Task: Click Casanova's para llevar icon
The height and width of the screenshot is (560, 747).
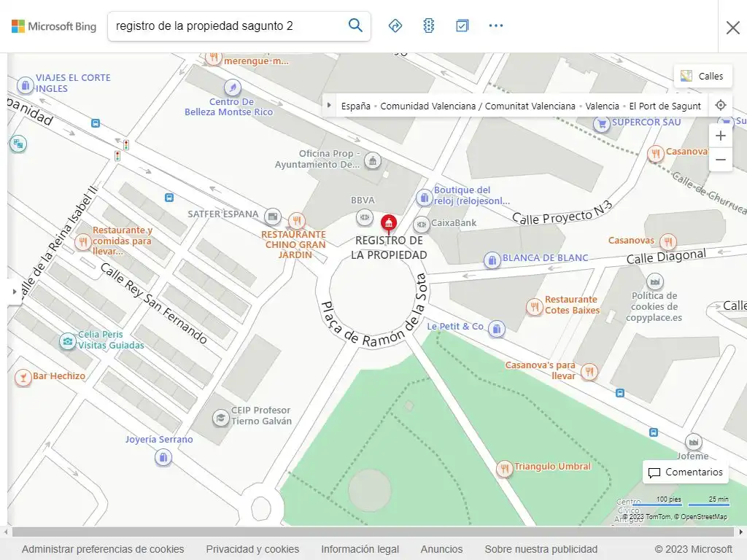Action: pyautogui.click(x=589, y=371)
